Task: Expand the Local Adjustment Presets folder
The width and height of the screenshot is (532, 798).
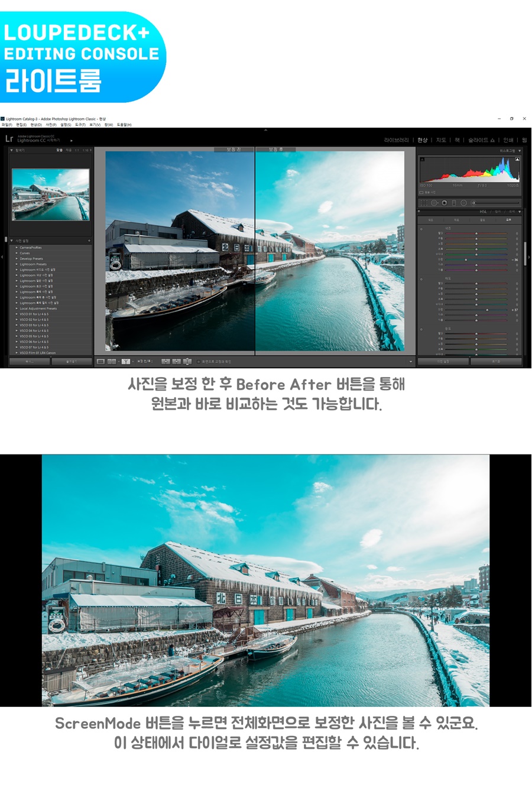Action: click(x=17, y=309)
